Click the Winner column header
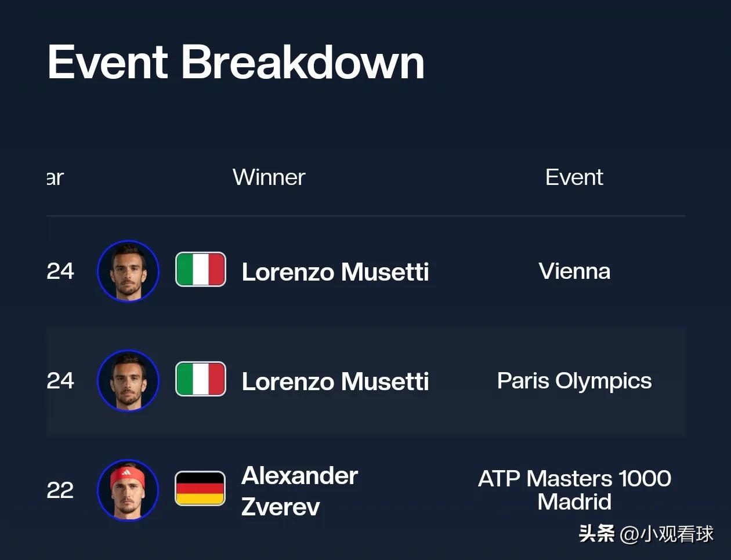731x560 pixels. coord(269,177)
